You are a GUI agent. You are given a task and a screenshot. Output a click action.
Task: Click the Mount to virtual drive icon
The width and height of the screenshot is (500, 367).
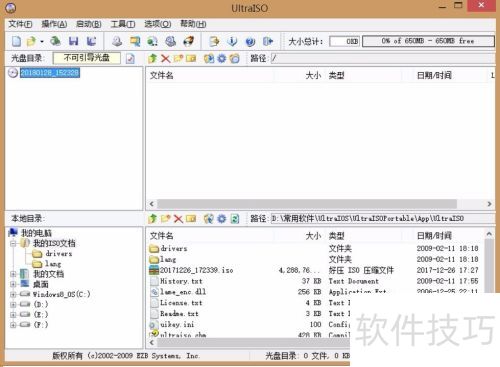171,41
